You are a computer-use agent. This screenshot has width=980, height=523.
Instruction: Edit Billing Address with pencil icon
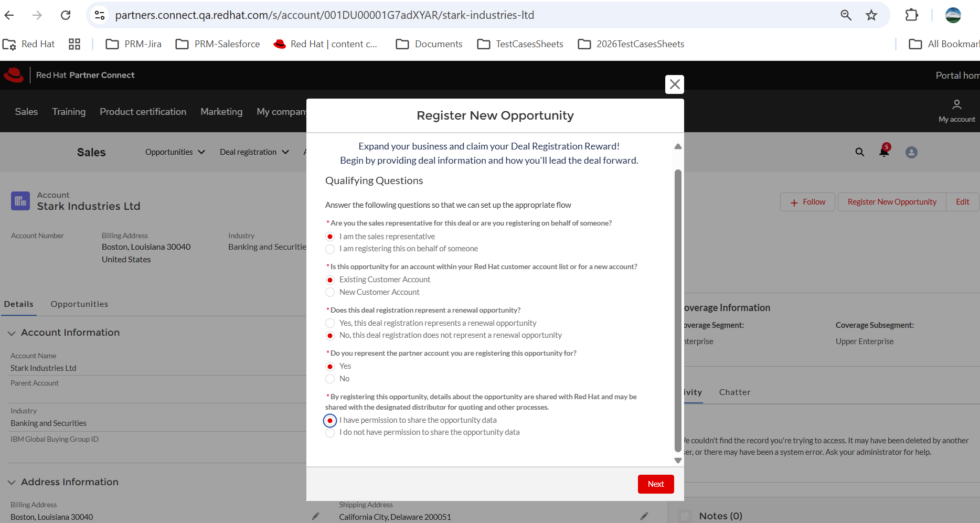pyautogui.click(x=315, y=516)
